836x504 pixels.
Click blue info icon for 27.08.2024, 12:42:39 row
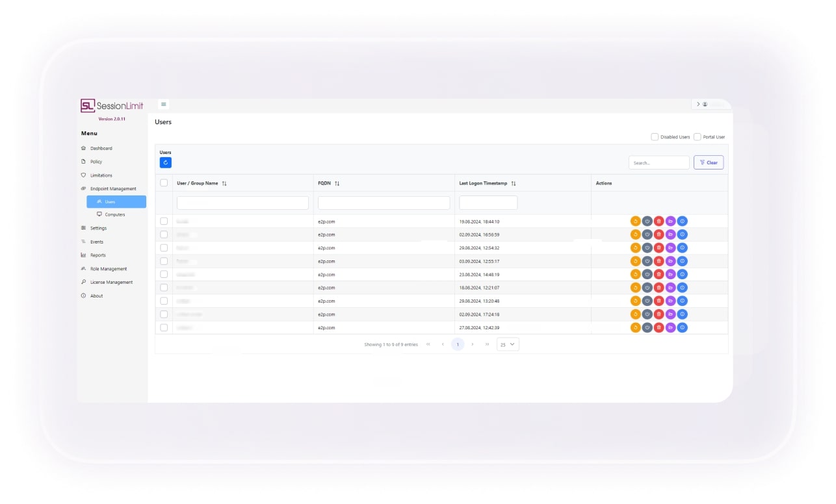(682, 327)
